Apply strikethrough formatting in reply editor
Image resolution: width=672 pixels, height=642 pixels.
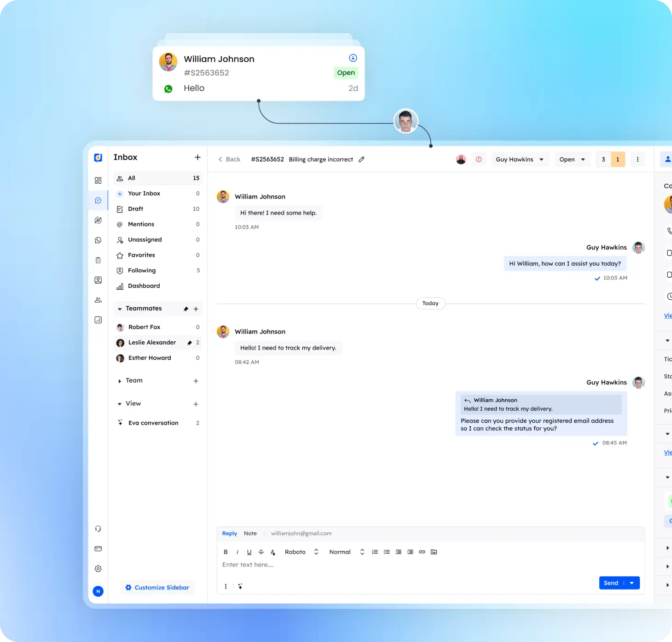261,552
